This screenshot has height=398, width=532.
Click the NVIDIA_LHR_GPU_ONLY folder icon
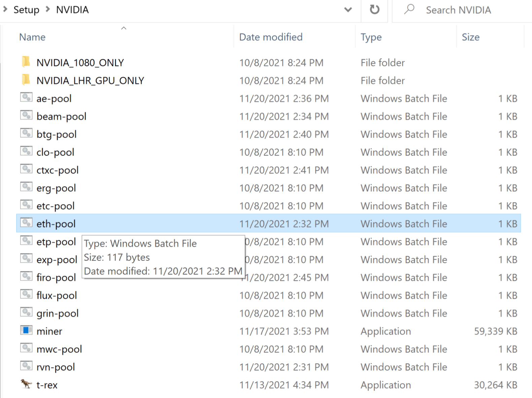(x=26, y=80)
